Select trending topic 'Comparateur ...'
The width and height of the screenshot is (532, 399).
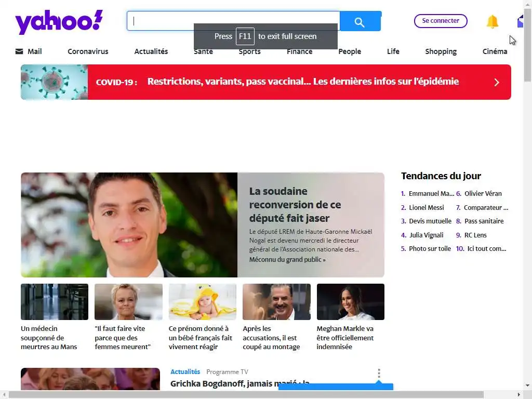pos(486,207)
